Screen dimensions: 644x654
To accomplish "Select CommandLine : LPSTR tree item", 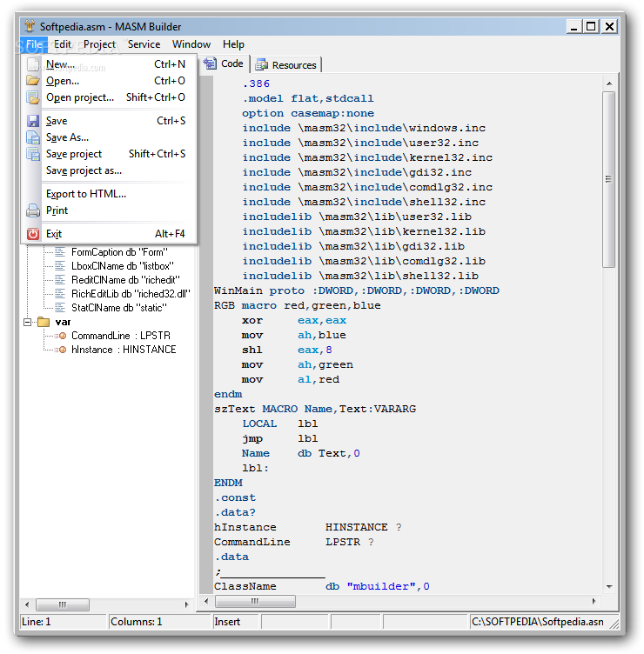I will click(121, 336).
